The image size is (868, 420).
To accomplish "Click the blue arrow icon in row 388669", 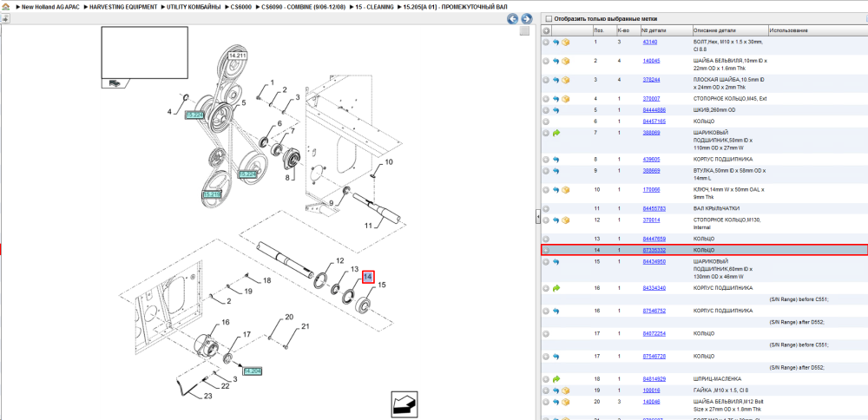I will (556, 171).
